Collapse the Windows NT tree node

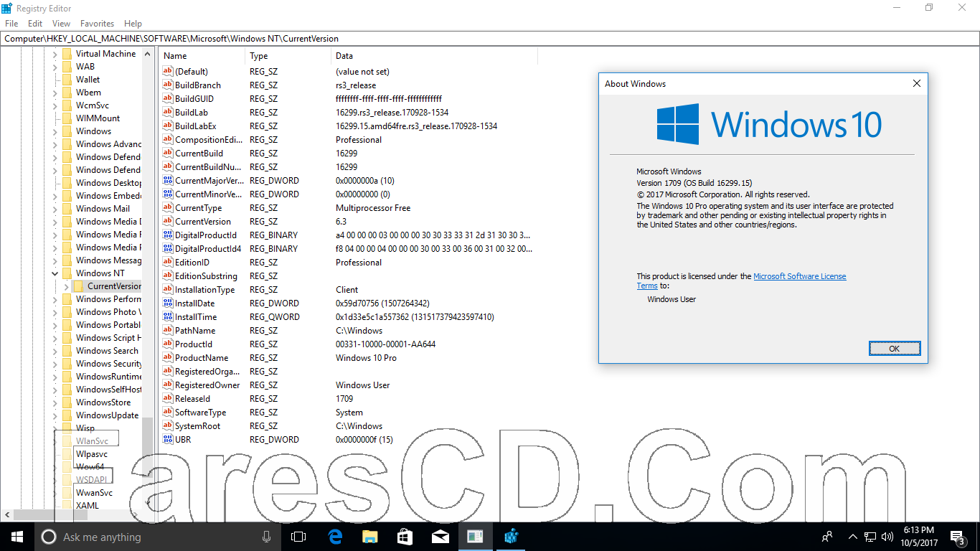[x=55, y=273]
